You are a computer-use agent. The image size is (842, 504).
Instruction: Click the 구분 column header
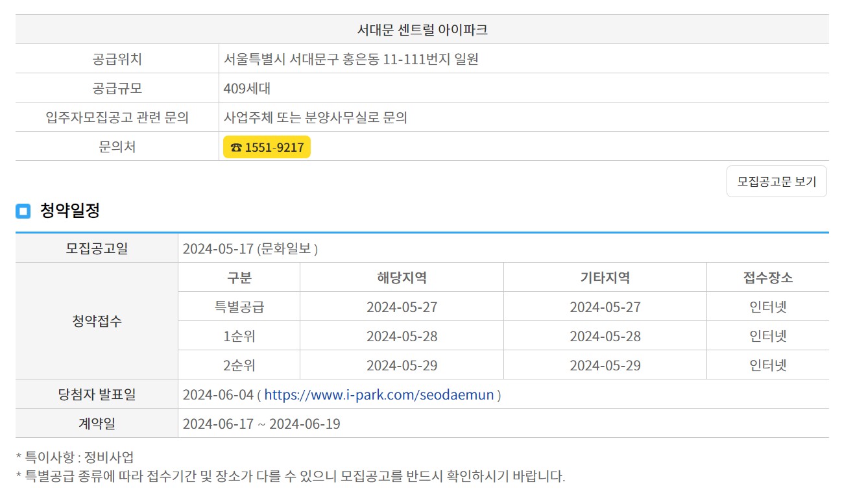(x=239, y=278)
